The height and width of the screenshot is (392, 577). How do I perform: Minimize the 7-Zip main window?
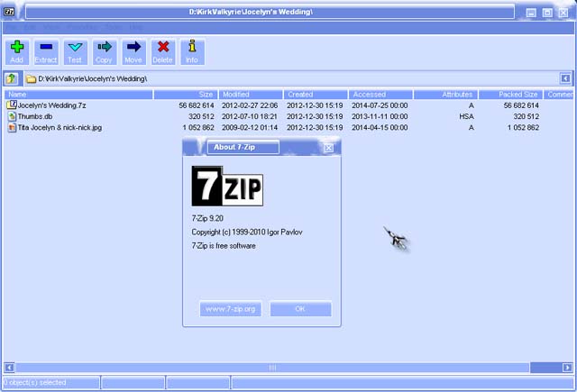click(x=531, y=13)
